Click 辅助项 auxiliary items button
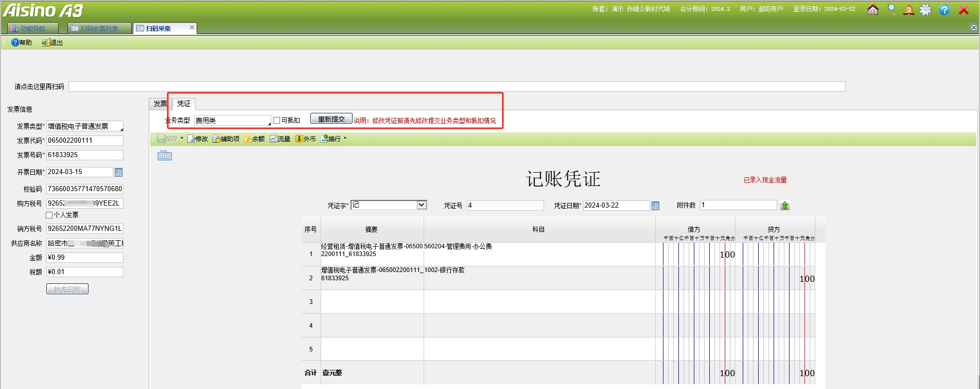The width and height of the screenshot is (980, 389). pyautogui.click(x=226, y=139)
